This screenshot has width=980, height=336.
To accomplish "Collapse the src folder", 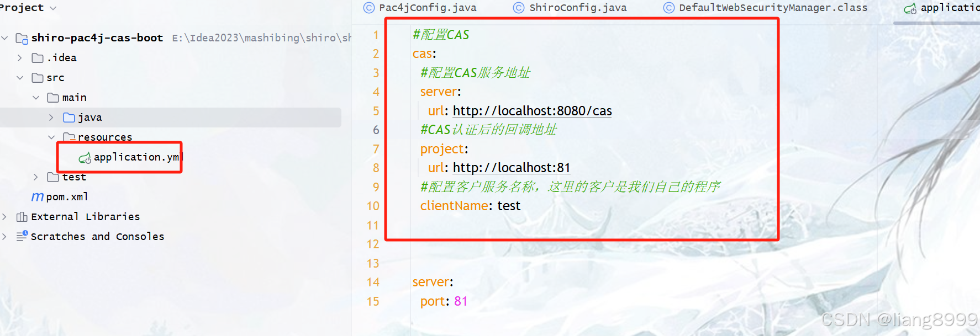I will tap(20, 78).
